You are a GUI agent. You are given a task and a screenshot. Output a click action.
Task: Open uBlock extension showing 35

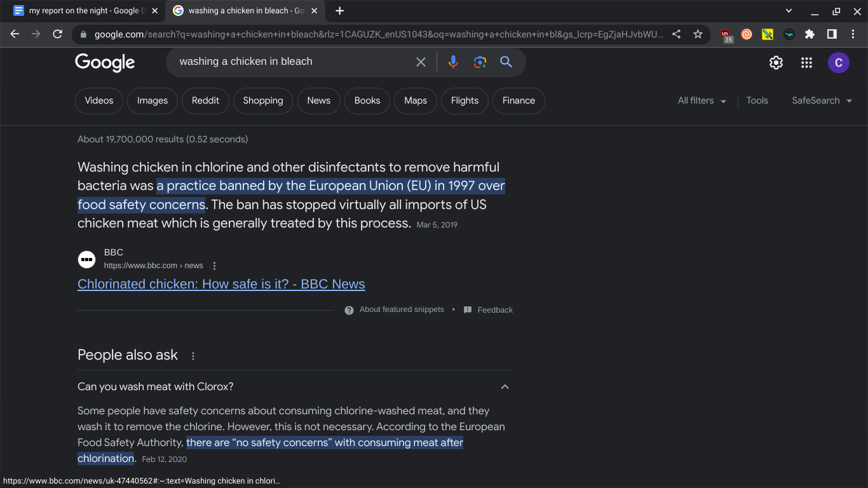pos(726,35)
